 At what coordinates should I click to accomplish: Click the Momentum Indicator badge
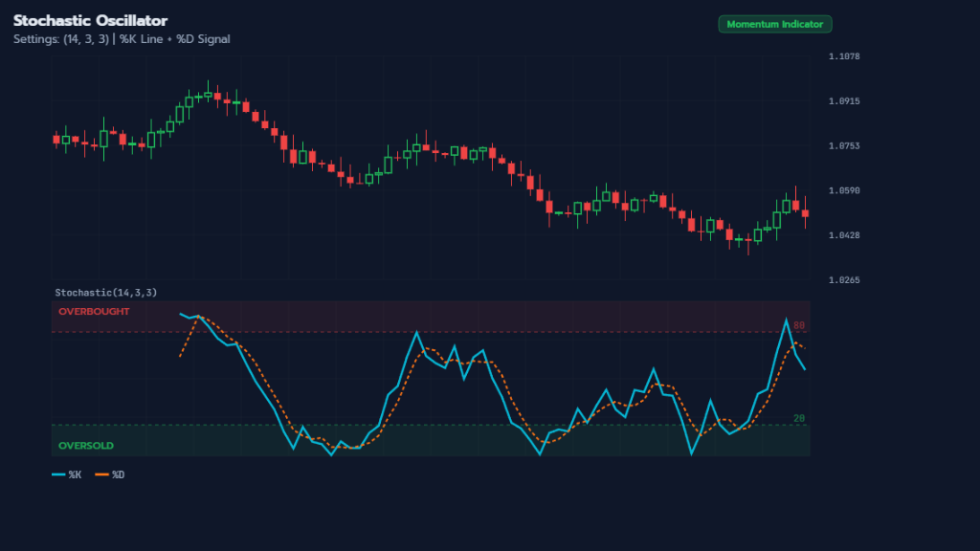coord(775,24)
